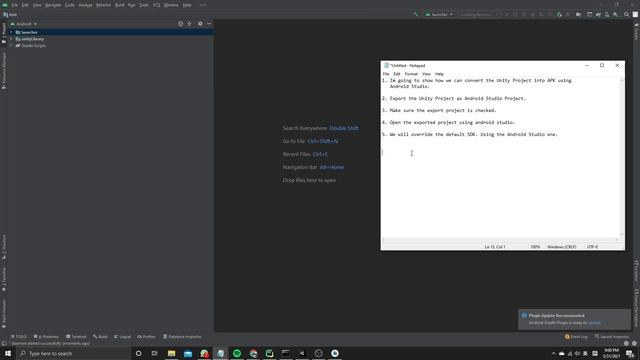The width and height of the screenshot is (640, 360).
Task: Expand the launcher module tree node
Action: click(11, 32)
